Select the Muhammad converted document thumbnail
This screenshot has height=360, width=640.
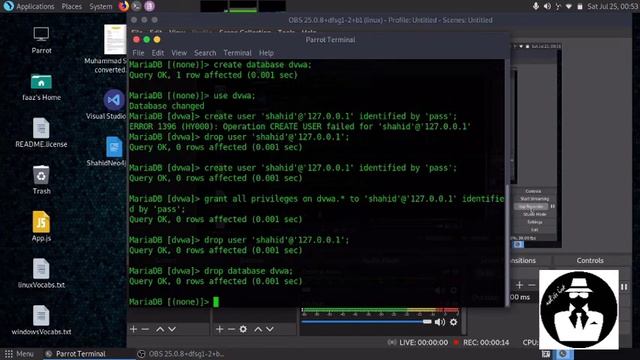pyautogui.click(x=115, y=39)
